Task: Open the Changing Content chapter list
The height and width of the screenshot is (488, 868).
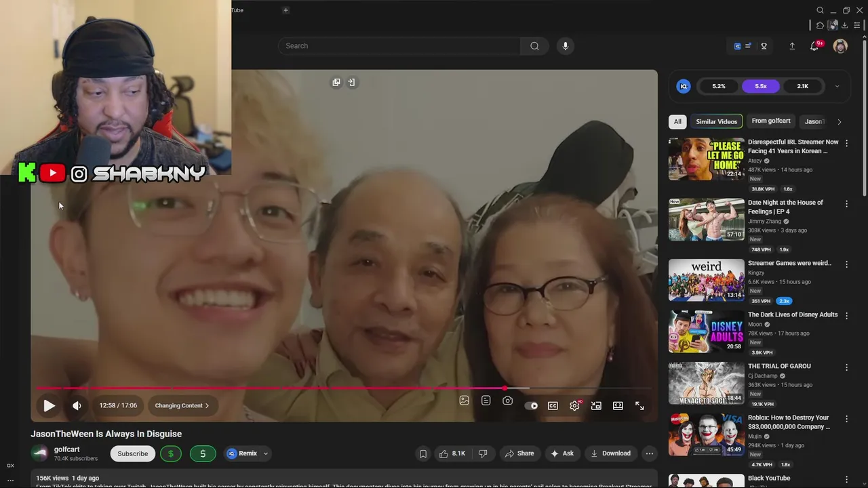Action: (182, 405)
